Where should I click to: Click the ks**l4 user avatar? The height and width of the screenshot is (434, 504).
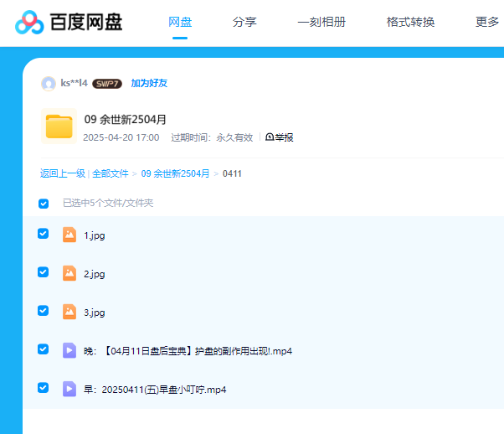pos(49,83)
